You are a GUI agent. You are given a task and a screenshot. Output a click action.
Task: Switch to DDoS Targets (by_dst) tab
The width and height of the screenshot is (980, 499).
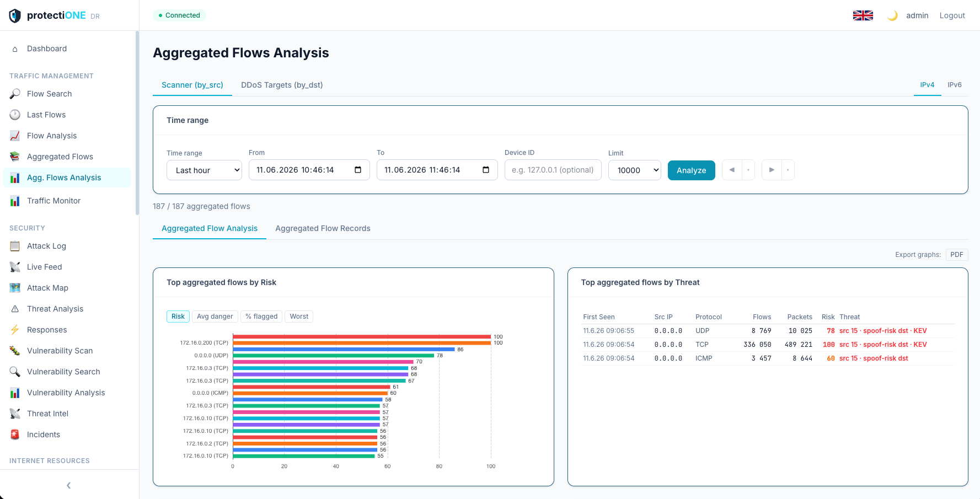(x=282, y=85)
